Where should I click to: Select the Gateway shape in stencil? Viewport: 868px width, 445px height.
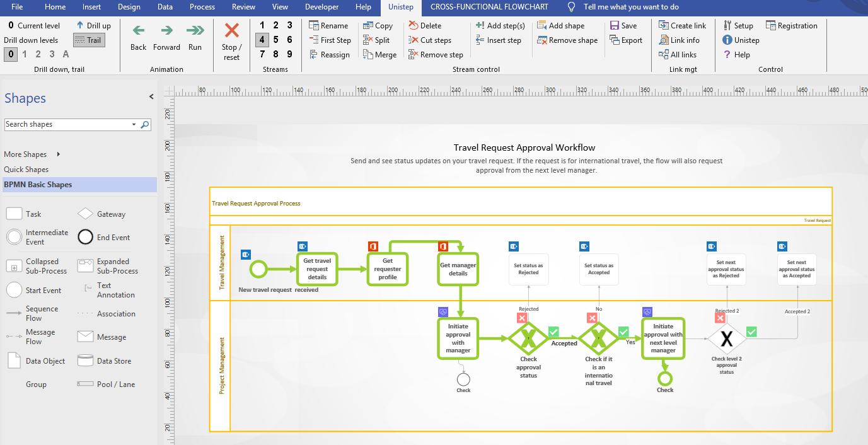pyautogui.click(x=86, y=214)
